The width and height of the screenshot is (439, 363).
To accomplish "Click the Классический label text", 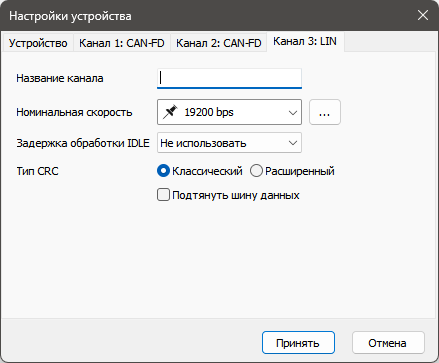I will pos(207,171).
